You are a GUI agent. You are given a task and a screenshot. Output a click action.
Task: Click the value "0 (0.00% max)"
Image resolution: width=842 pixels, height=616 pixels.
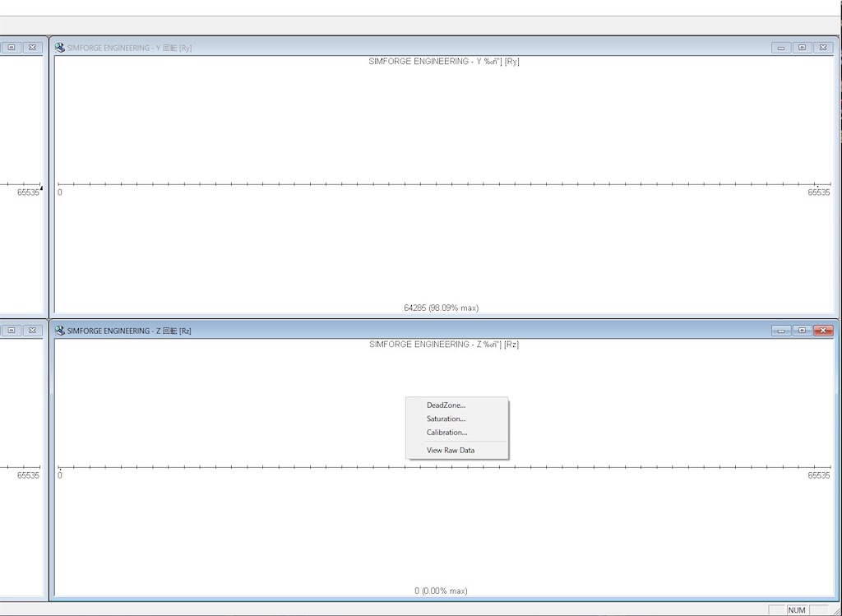pyautogui.click(x=441, y=591)
